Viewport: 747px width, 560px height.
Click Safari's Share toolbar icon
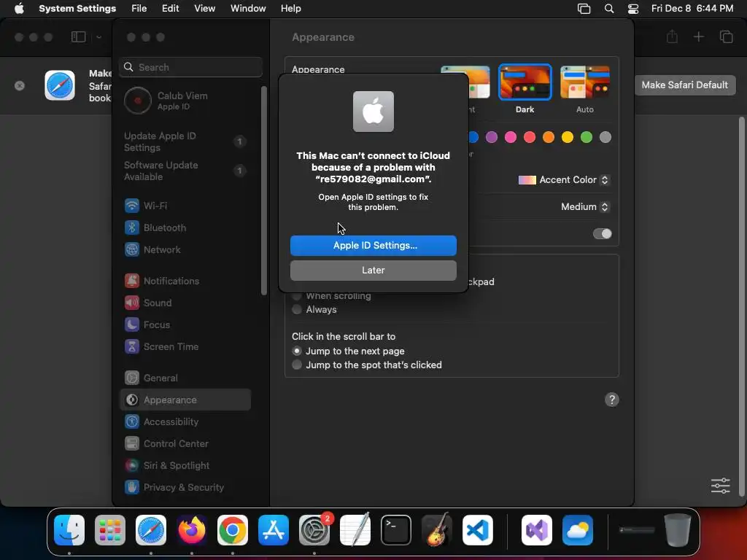click(672, 36)
